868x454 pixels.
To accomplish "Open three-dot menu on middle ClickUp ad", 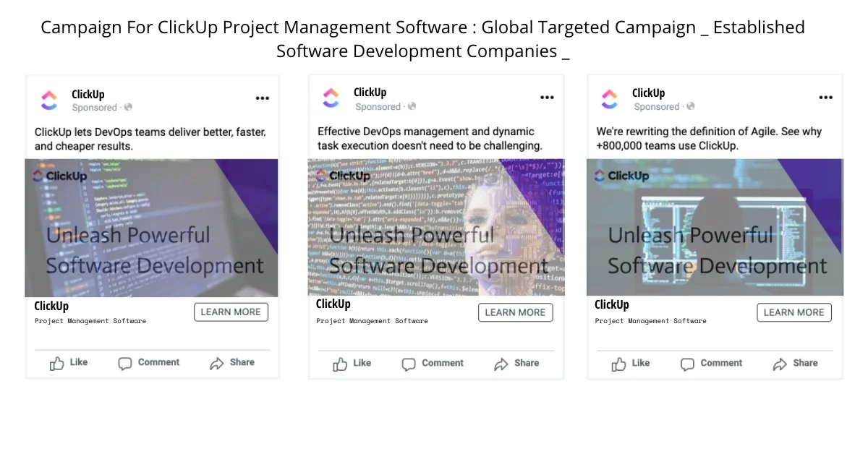I will [x=547, y=98].
